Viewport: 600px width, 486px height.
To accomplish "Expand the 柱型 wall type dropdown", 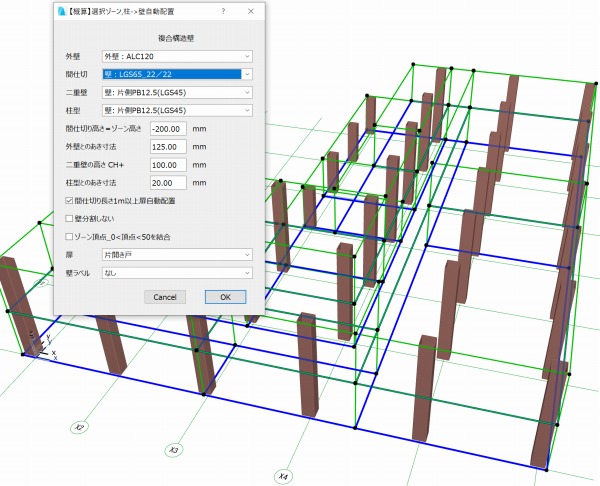I will [x=176, y=110].
